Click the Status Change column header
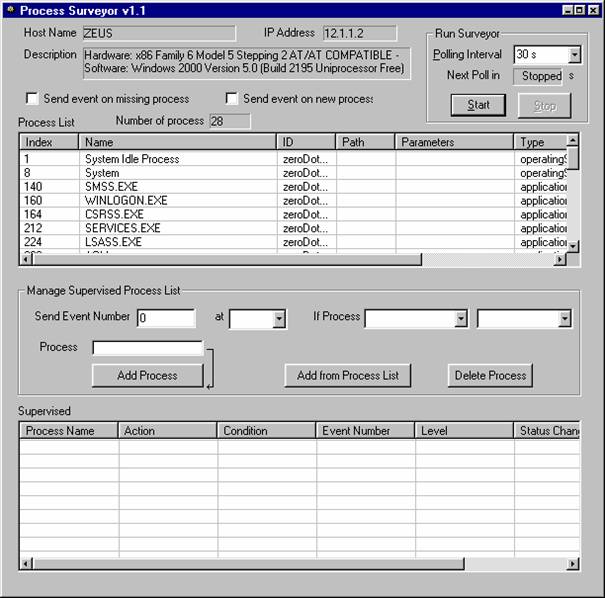Image resolution: width=605 pixels, height=598 pixels. (547, 431)
